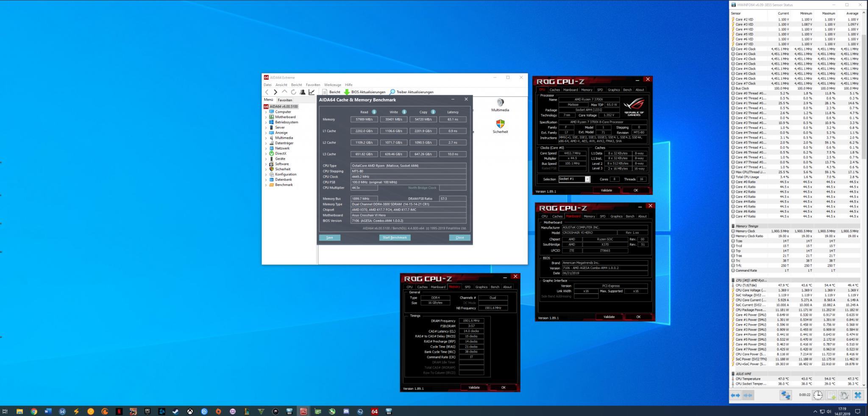Image resolution: width=868 pixels, height=416 pixels.
Task: Expand the Netzwerk tree node
Action: pos(266,148)
